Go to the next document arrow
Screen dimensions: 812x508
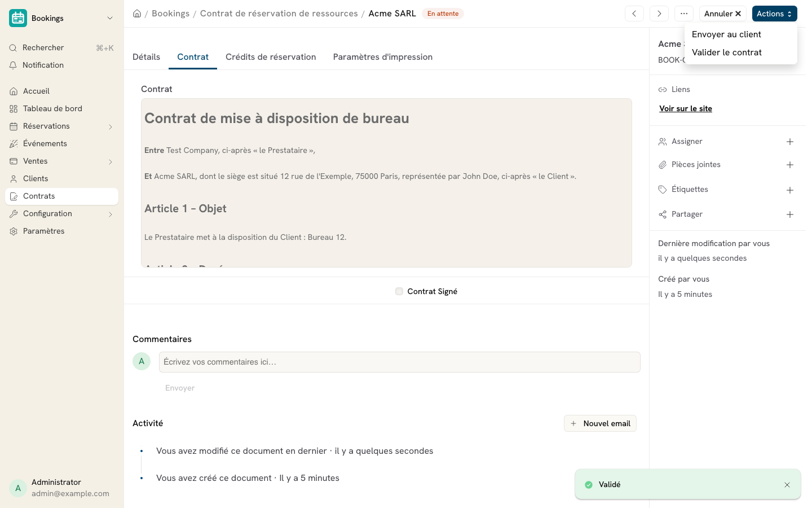coord(659,14)
